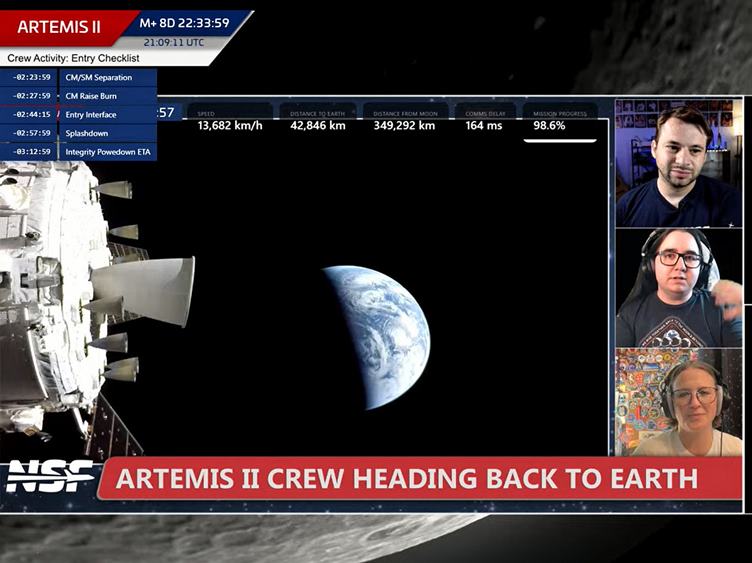Click the Earth in the video feed
The width and height of the screenshot is (752, 563).
click(377, 336)
